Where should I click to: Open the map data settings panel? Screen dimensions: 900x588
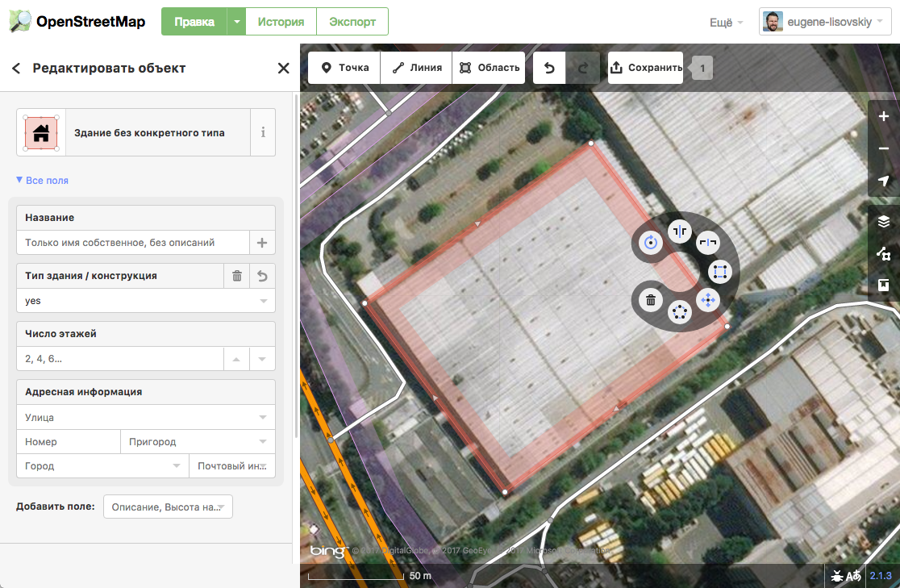[x=884, y=253]
